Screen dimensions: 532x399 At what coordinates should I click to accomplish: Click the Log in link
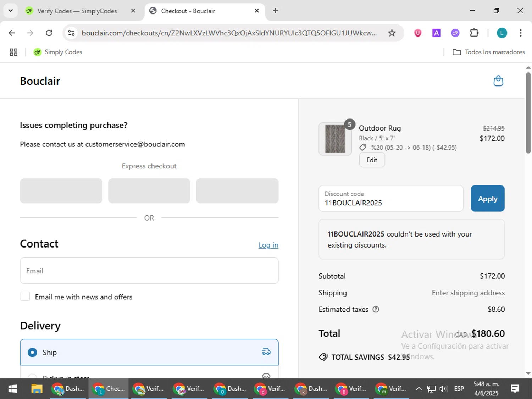pyautogui.click(x=268, y=245)
